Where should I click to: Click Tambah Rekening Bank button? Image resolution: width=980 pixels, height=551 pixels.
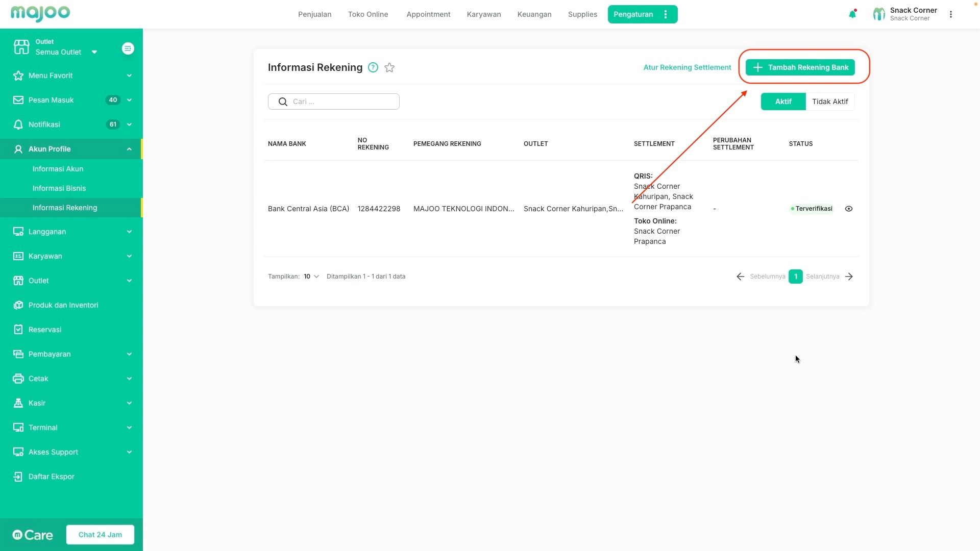800,67
